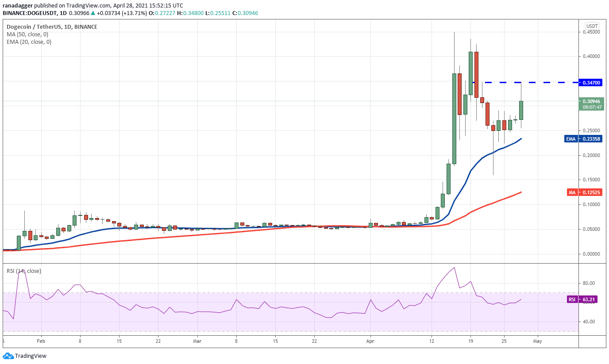
Task: Select the EMA (20, close, 0) indicator legend
Action: [x=29, y=42]
